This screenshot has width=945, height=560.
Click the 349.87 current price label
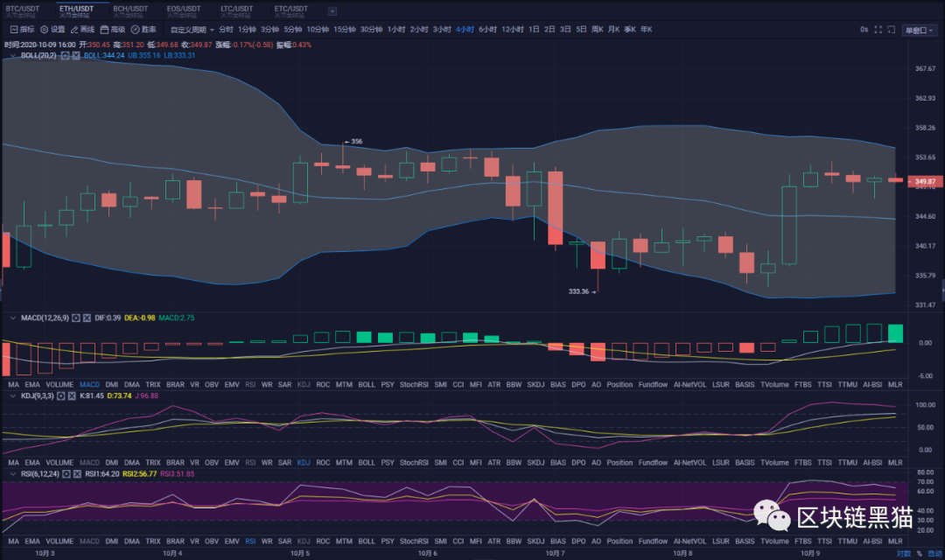[925, 181]
